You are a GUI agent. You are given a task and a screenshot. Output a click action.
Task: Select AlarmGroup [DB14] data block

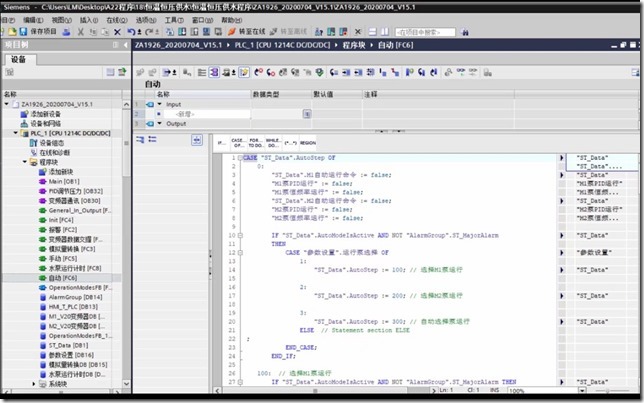(x=75, y=297)
